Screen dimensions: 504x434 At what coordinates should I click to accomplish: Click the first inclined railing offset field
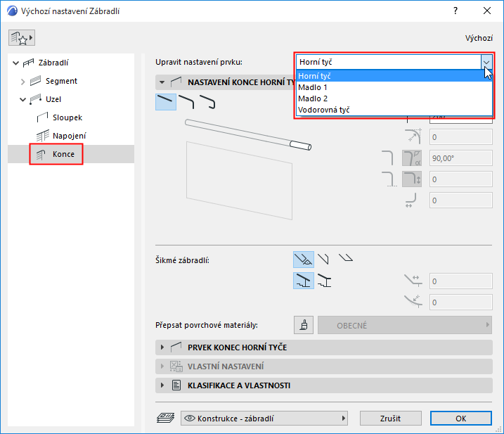click(461, 281)
